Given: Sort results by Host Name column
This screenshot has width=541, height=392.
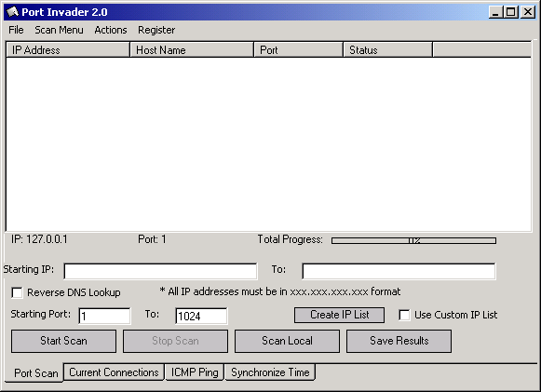Looking at the screenshot, I should (x=192, y=50).
